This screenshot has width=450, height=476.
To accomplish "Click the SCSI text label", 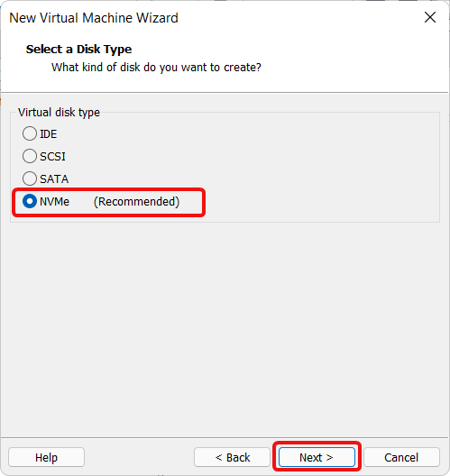I will coord(52,156).
